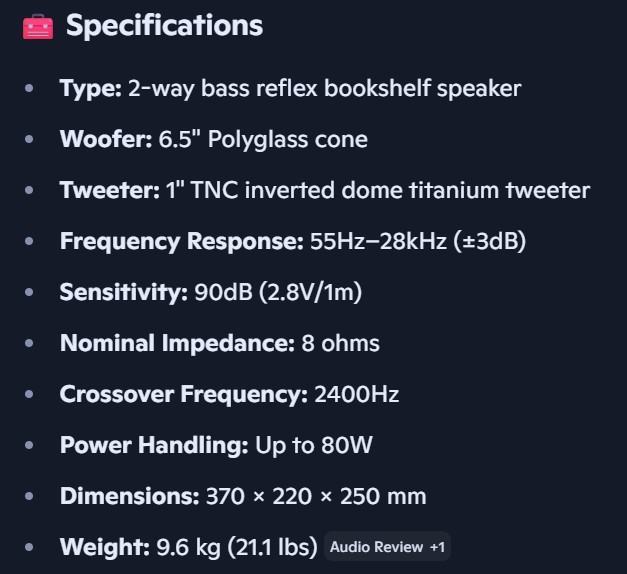Click the bold Dimensions label
The height and width of the screenshot is (574, 627).
point(129,496)
